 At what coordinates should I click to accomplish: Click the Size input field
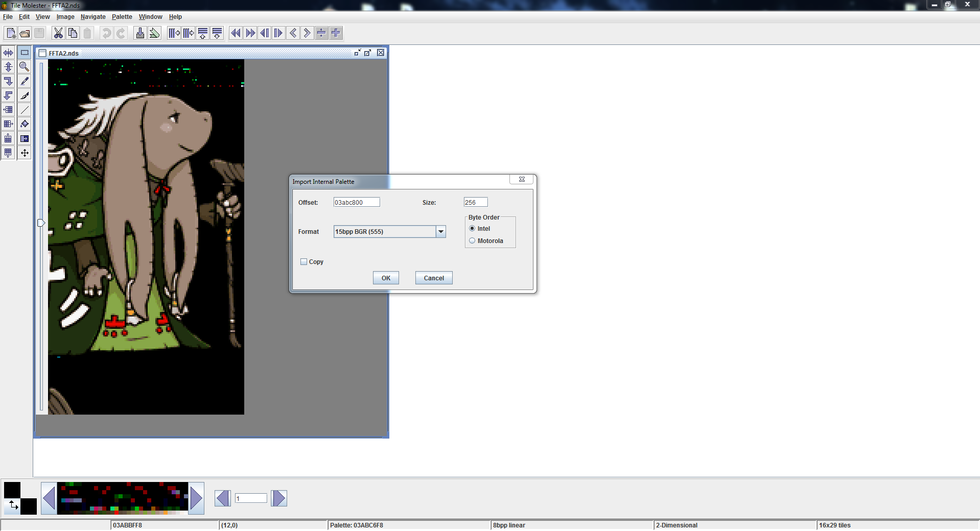point(476,202)
